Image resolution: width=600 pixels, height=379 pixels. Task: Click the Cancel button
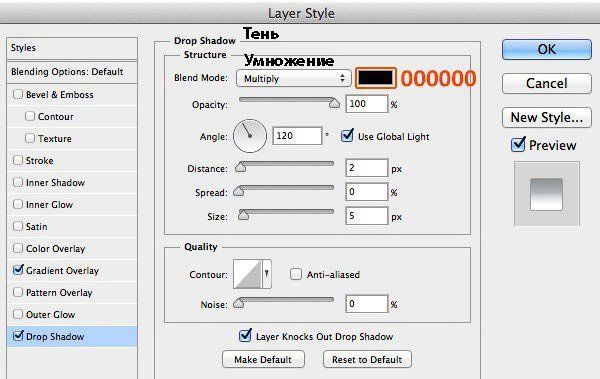547,83
